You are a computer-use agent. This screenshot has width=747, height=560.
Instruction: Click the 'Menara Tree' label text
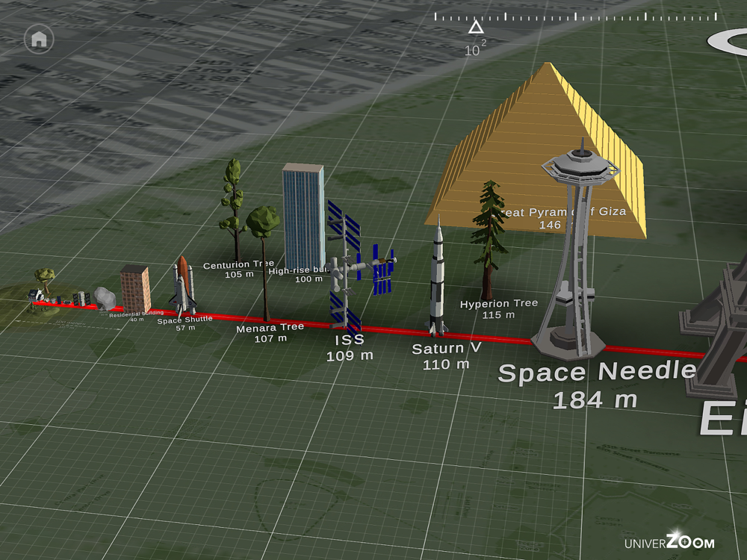[270, 328]
